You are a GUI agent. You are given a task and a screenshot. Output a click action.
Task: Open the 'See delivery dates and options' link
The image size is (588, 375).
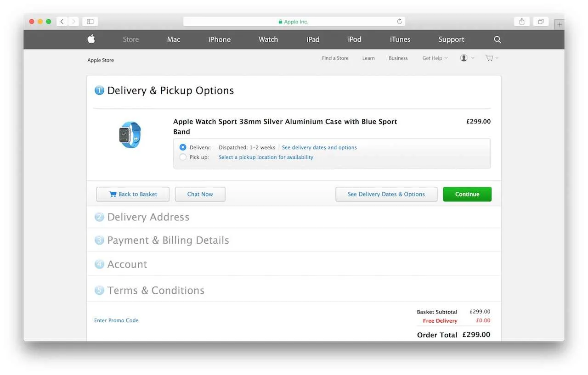pyautogui.click(x=319, y=148)
